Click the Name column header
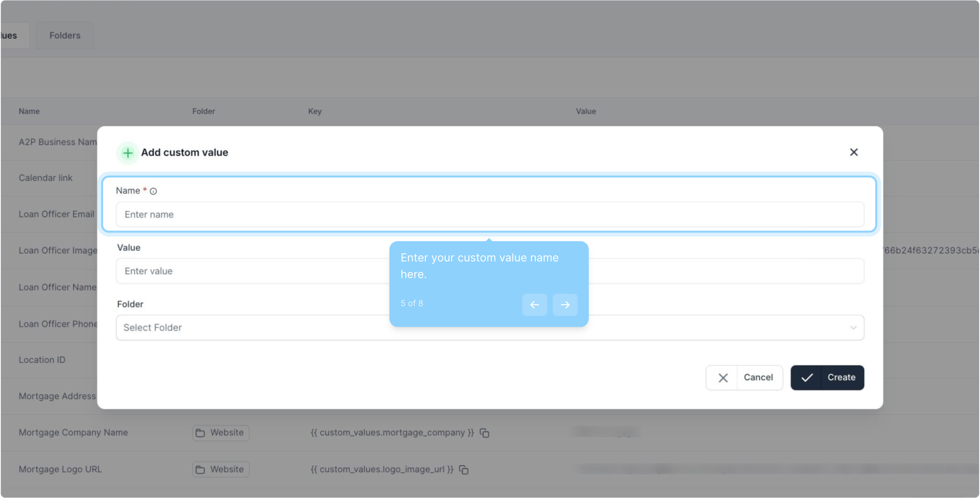Screen dimensions: 980x498 29,111
